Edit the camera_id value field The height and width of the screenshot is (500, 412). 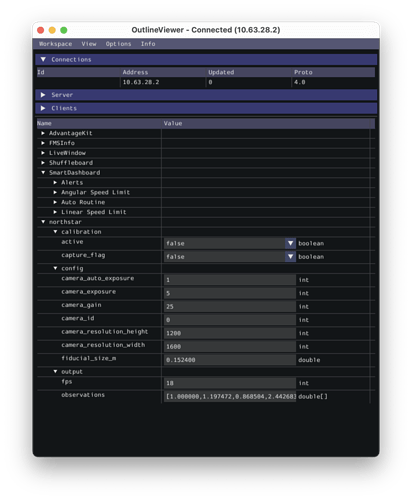pyautogui.click(x=230, y=320)
